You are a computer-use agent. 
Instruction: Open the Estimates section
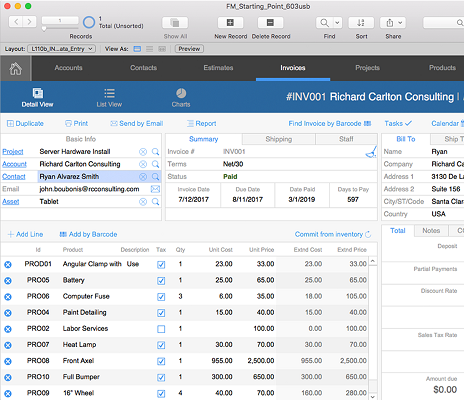point(218,68)
